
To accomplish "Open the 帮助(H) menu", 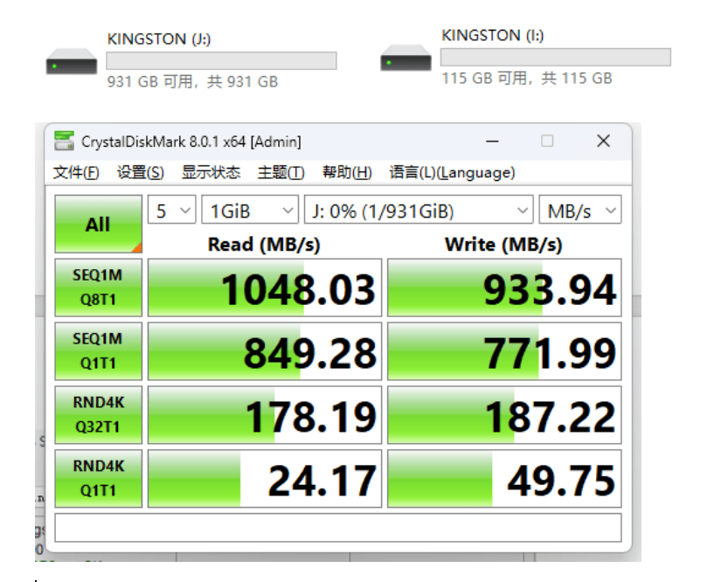I will coord(347,172).
